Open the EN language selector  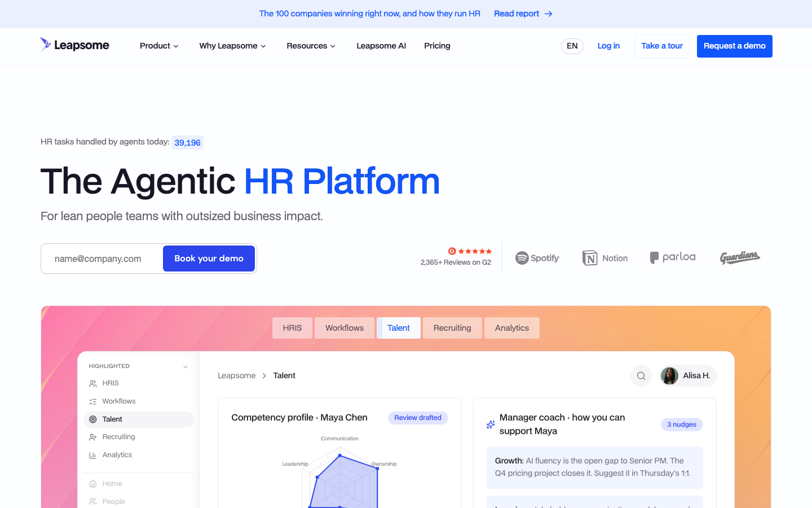click(x=572, y=46)
